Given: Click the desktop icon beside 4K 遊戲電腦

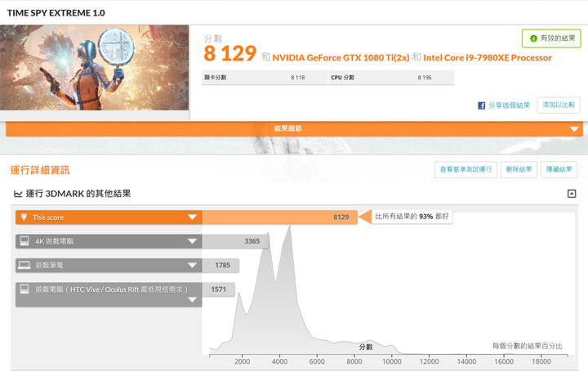Looking at the screenshot, I should click(x=24, y=241).
